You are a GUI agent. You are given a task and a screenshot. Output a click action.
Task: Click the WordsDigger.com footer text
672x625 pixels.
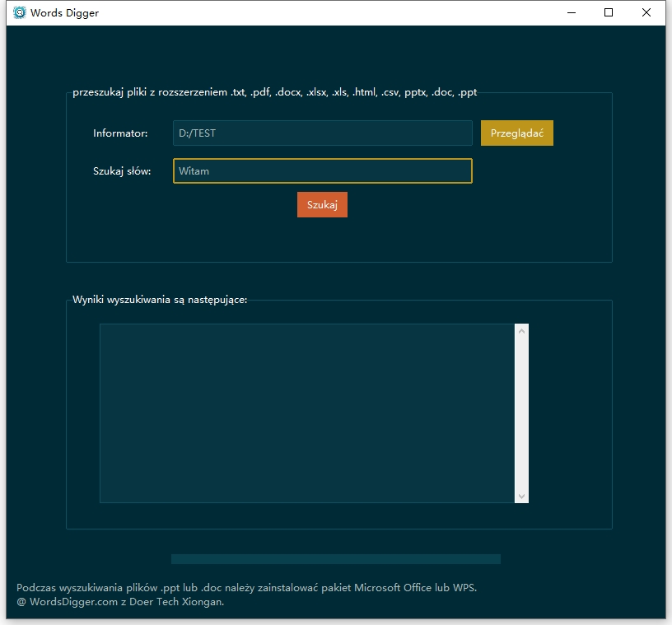pyautogui.click(x=120, y=602)
